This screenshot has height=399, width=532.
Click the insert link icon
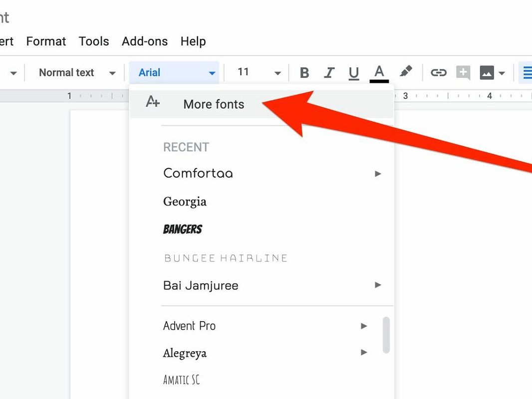click(438, 73)
